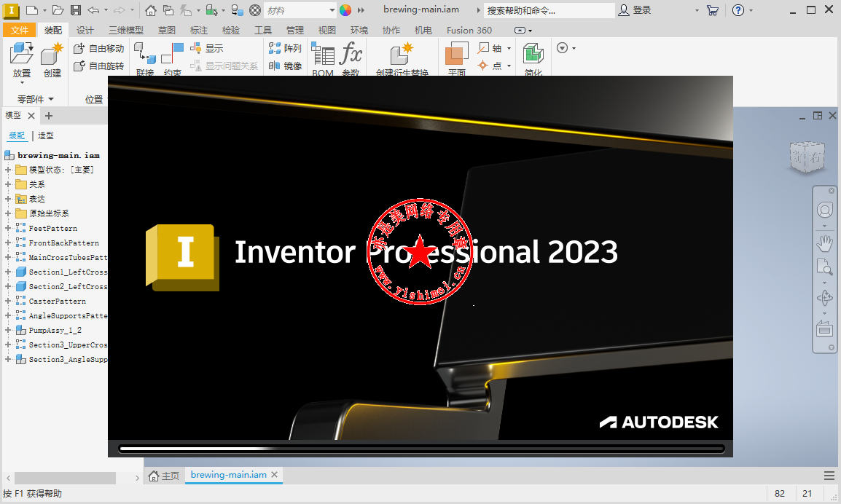Switch to the 三维模型 ribbon tab
The image size is (841, 504).
pos(126,30)
